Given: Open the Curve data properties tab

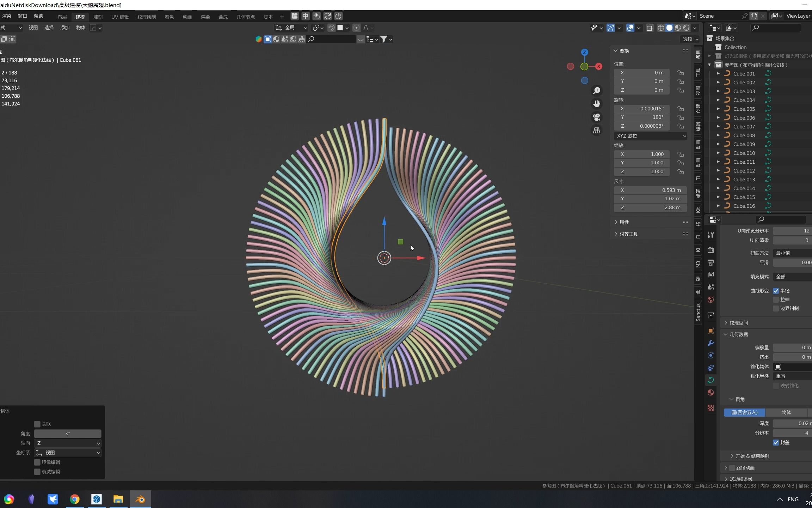Looking at the screenshot, I should tap(711, 380).
